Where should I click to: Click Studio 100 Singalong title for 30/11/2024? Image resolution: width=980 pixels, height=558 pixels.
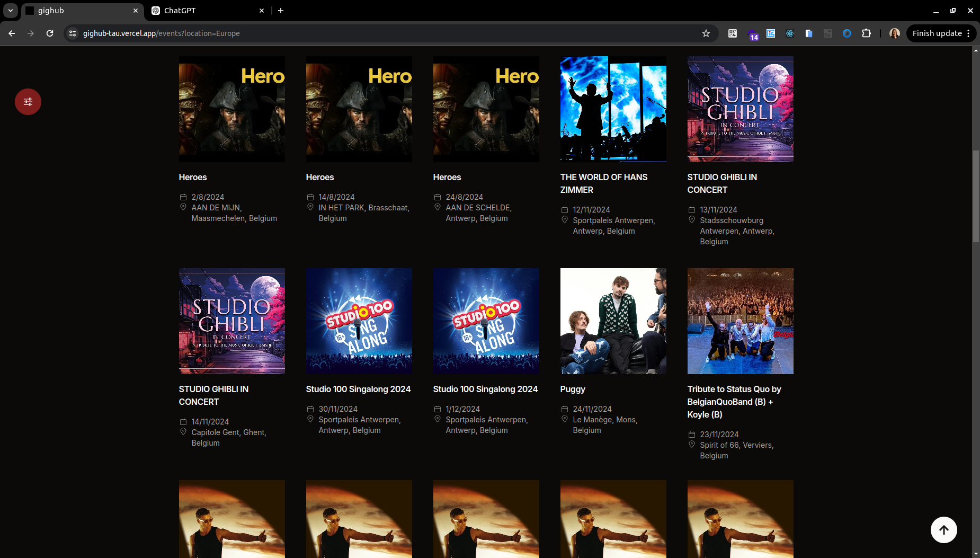tap(358, 389)
